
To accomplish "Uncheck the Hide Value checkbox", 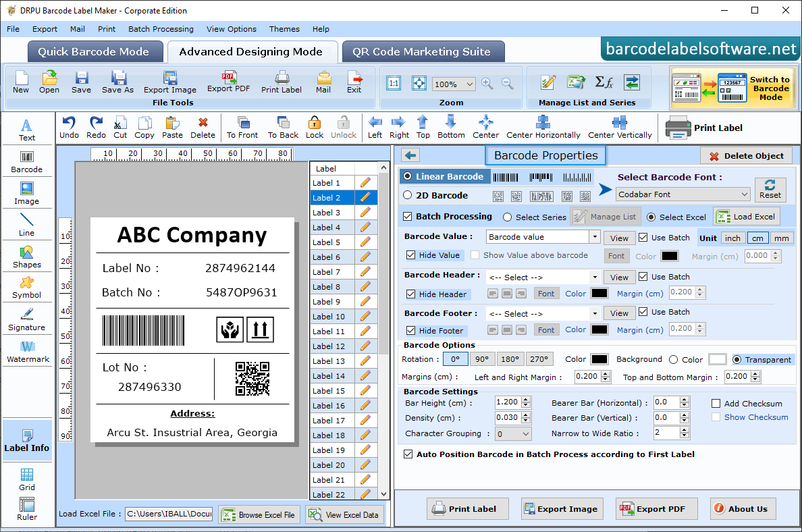I will (x=410, y=255).
